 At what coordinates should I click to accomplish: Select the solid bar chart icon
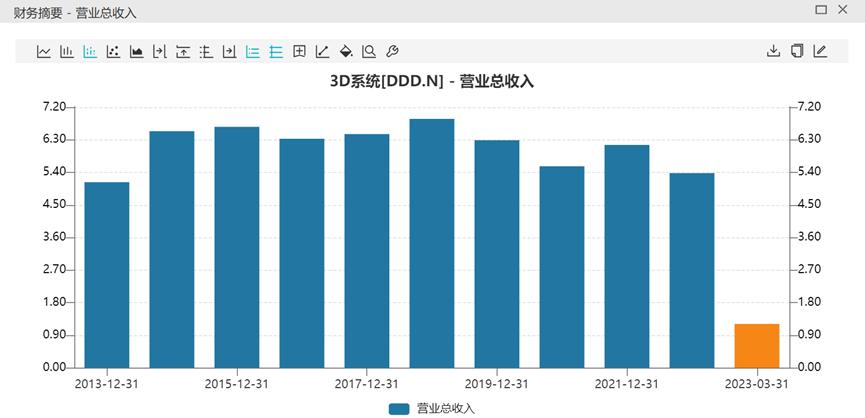click(x=67, y=52)
